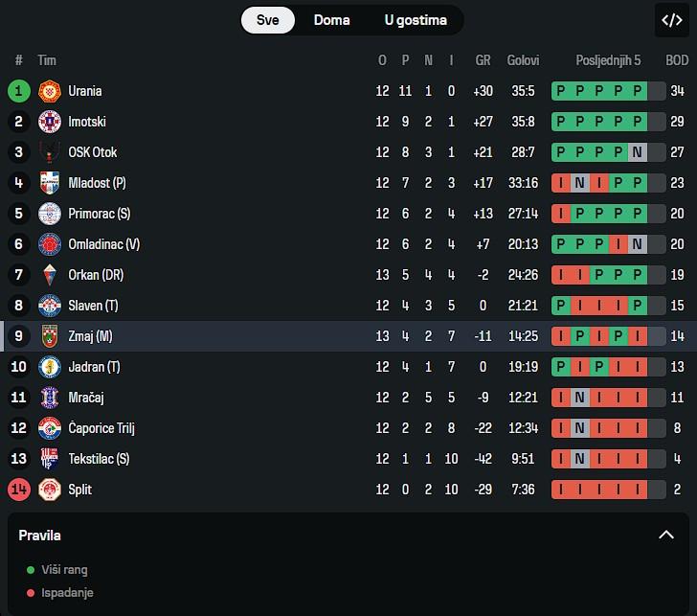Click the BOD column header
The width and height of the screenshot is (697, 616).
(677, 60)
